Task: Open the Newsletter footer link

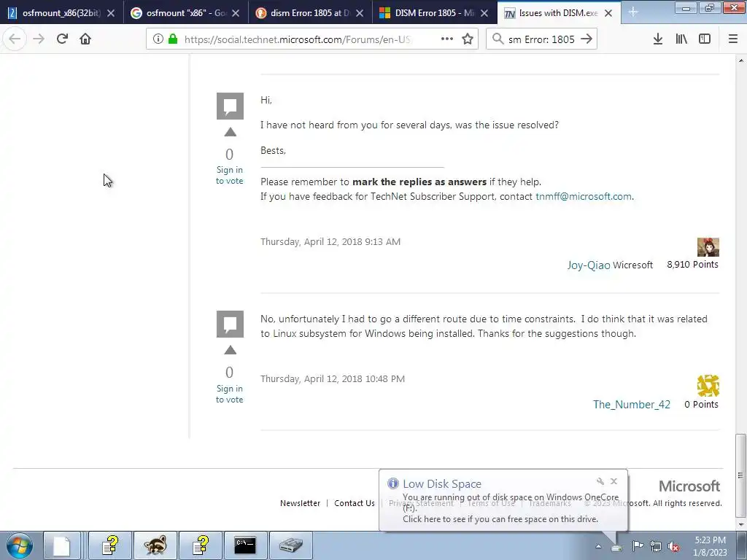Action: (300, 503)
